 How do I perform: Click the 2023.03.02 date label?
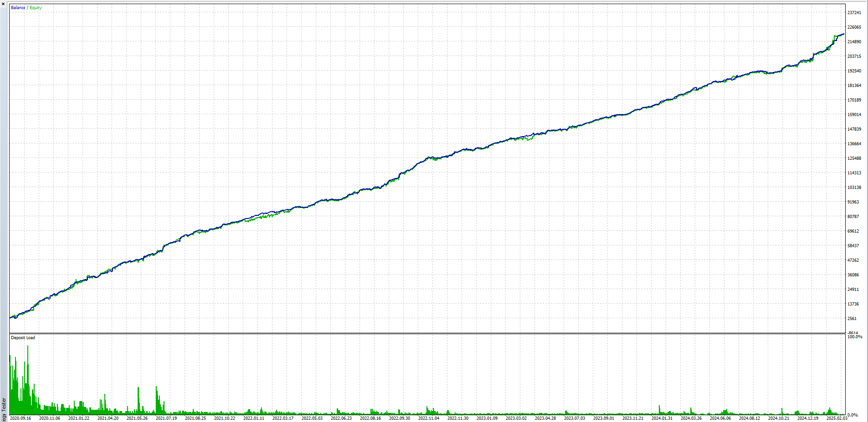pyautogui.click(x=516, y=418)
